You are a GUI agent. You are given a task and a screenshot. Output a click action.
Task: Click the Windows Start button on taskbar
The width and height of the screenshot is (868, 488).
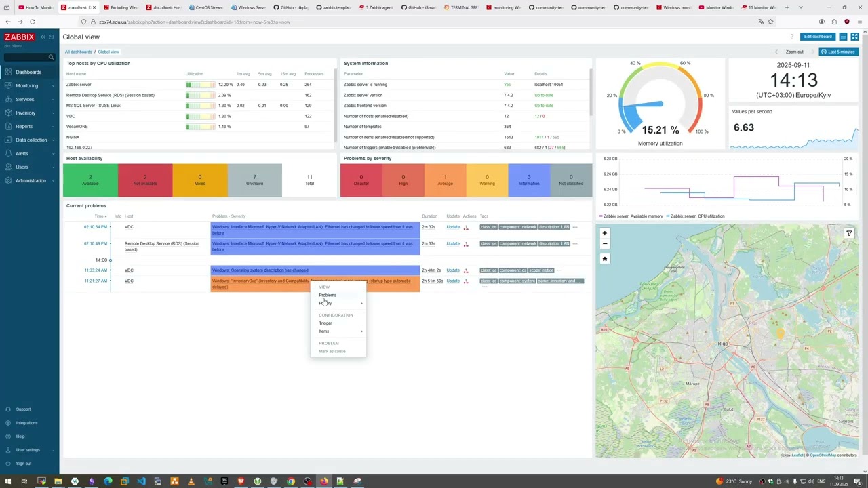[8, 481]
